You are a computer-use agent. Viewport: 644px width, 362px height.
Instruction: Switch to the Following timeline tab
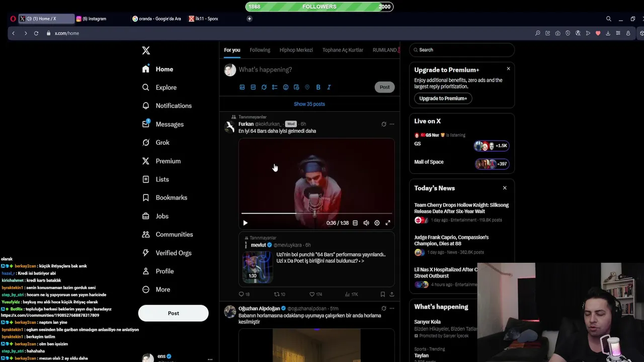[x=260, y=50]
